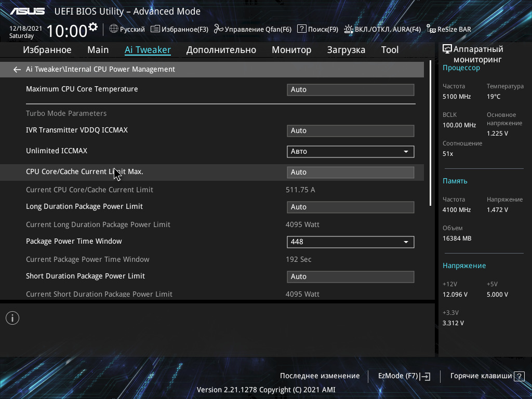
Task: Click the Поиск(F9) search button
Action: (318, 29)
